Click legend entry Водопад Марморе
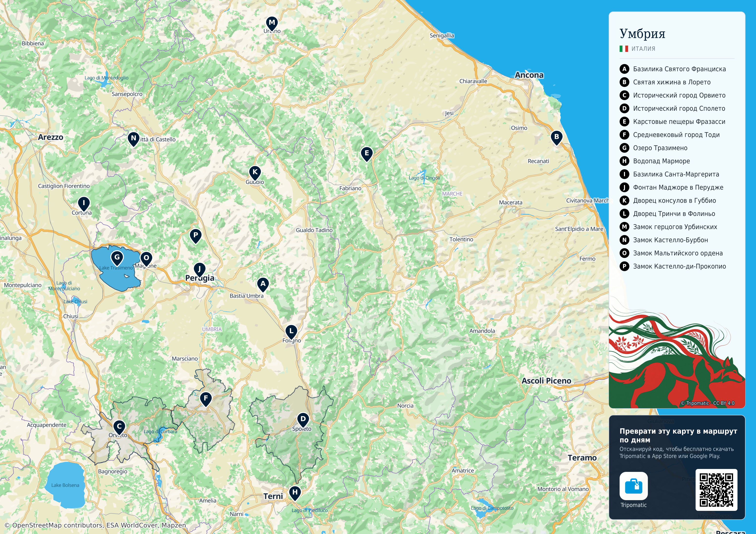Image resolution: width=756 pixels, height=534 pixels. (655, 161)
